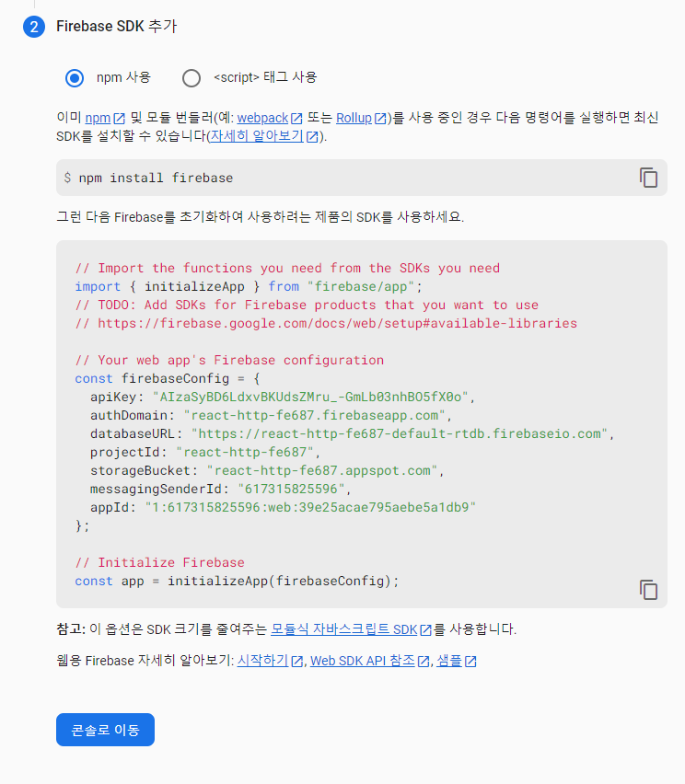
Task: Click the "const app = initializeApp" line
Action: (238, 581)
